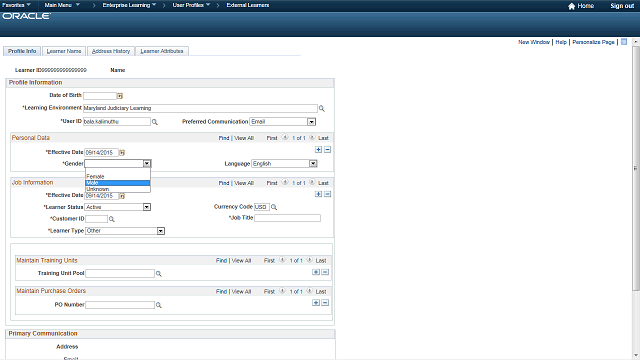The image size is (640, 360).
Task: Open Help link
Action: point(561,42)
